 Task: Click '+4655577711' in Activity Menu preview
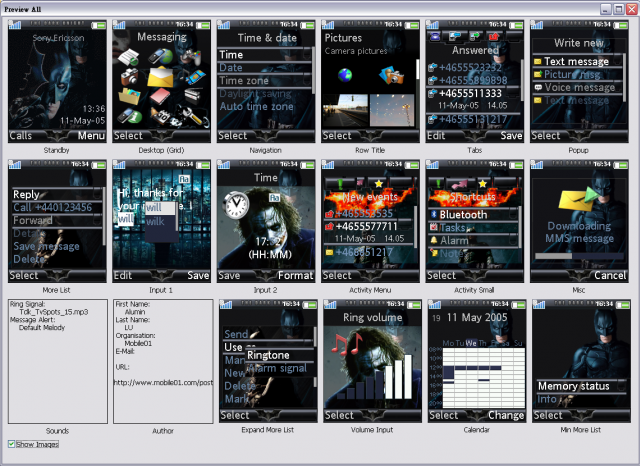click(x=369, y=226)
